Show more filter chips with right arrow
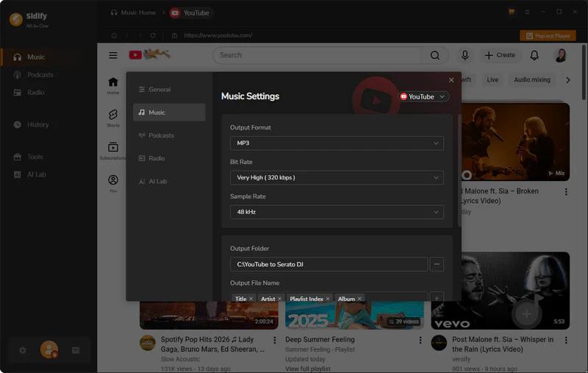The height and width of the screenshot is (373, 588). (x=567, y=80)
